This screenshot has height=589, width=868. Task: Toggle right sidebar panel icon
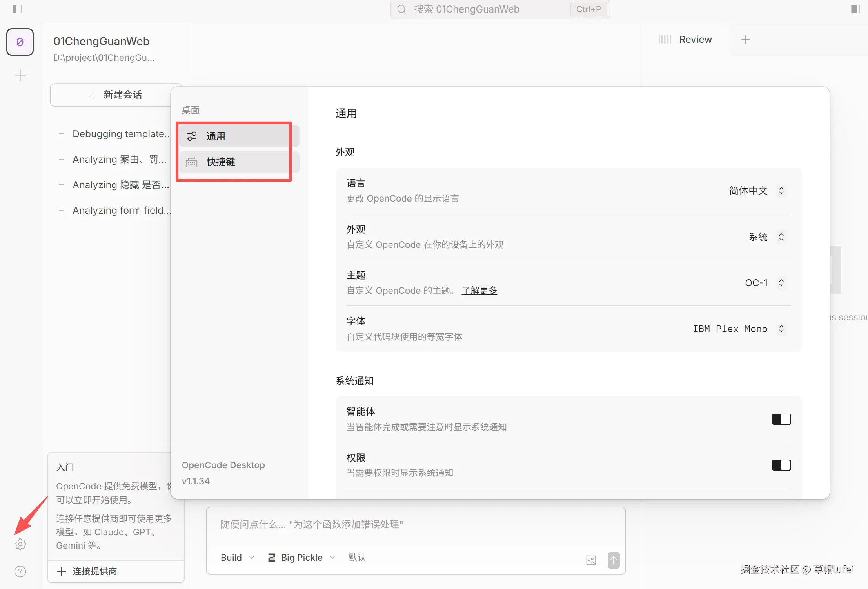click(x=855, y=9)
